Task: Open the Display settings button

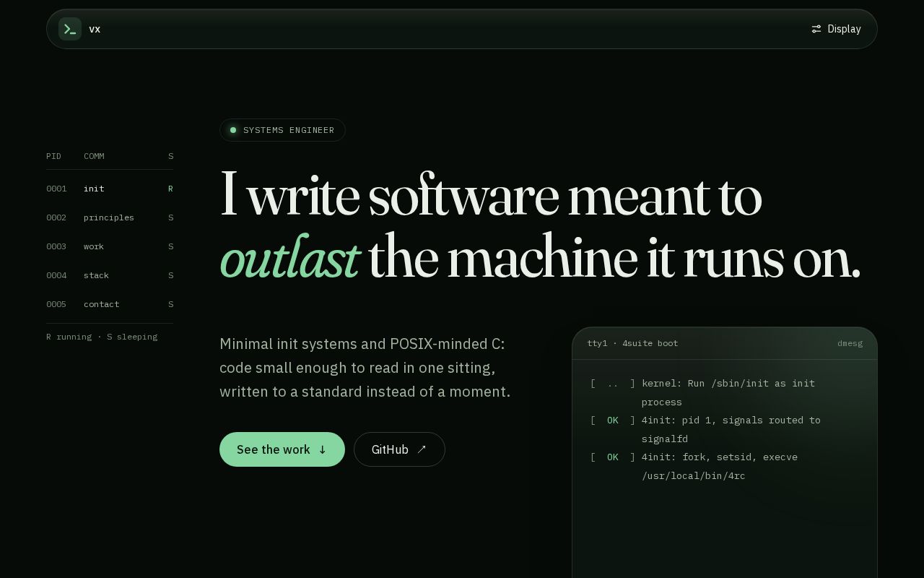Action: [836, 29]
